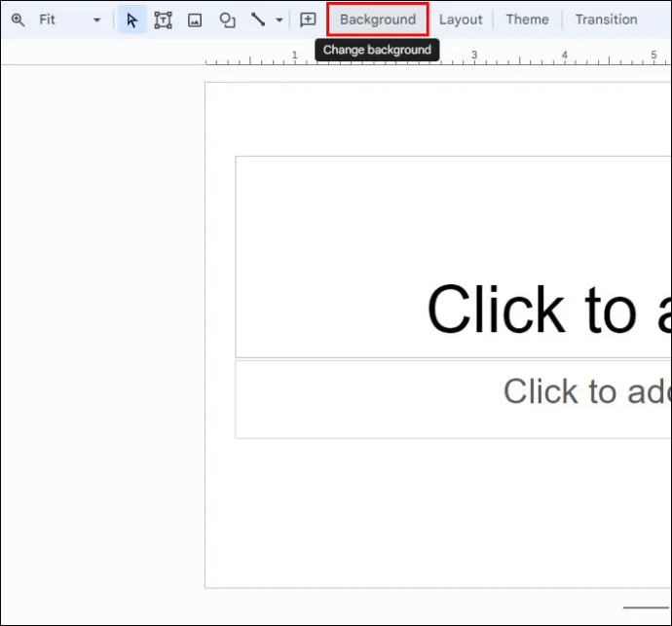Click the zoom magnifier icon
The height and width of the screenshot is (626, 672).
(18, 19)
